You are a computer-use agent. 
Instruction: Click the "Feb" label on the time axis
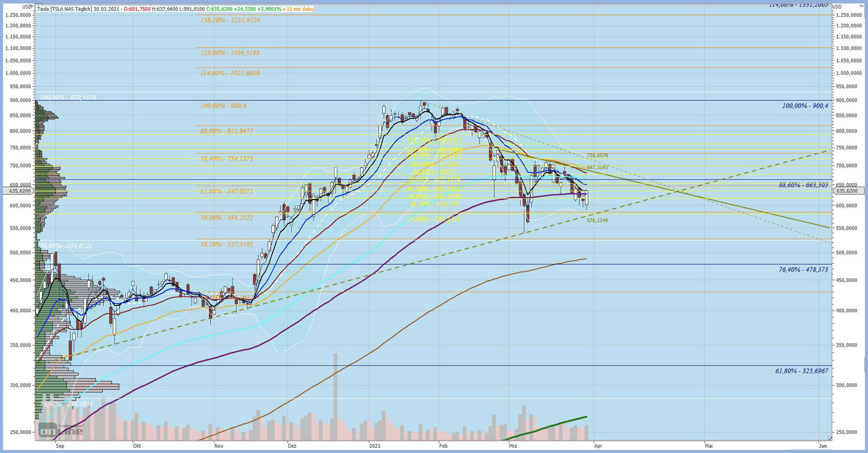coord(443,445)
